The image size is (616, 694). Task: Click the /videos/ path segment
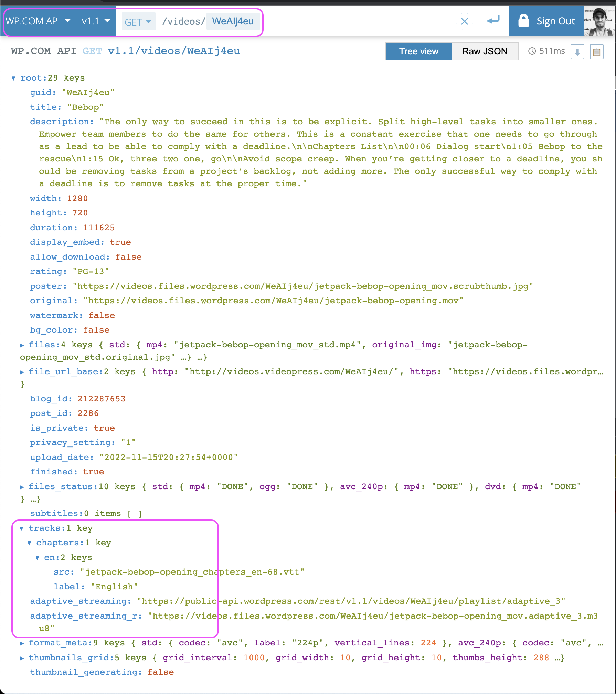click(x=184, y=21)
